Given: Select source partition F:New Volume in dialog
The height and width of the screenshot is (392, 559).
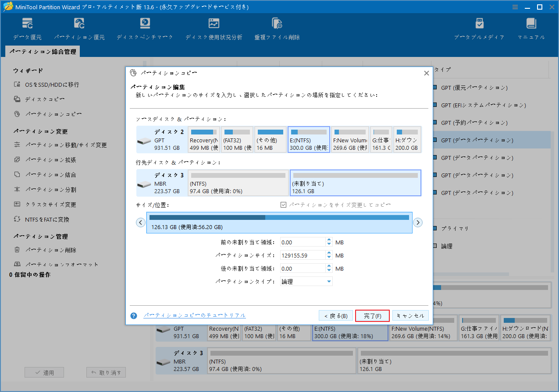Looking at the screenshot, I should (x=350, y=139).
